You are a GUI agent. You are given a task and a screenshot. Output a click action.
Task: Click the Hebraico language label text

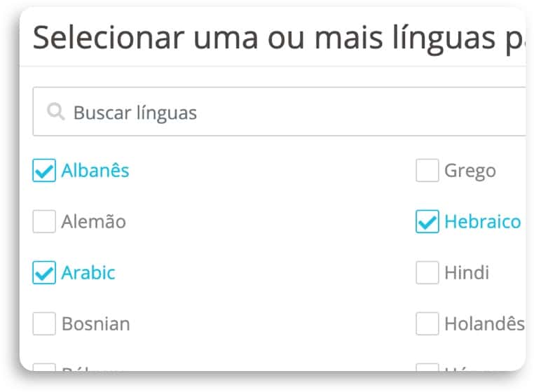click(x=483, y=221)
